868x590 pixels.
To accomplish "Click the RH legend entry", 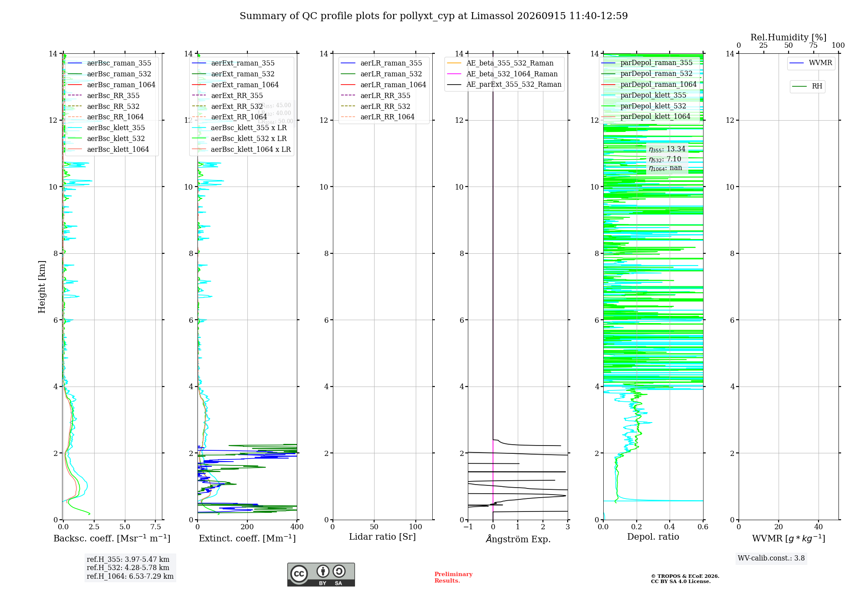I will coord(807,86).
